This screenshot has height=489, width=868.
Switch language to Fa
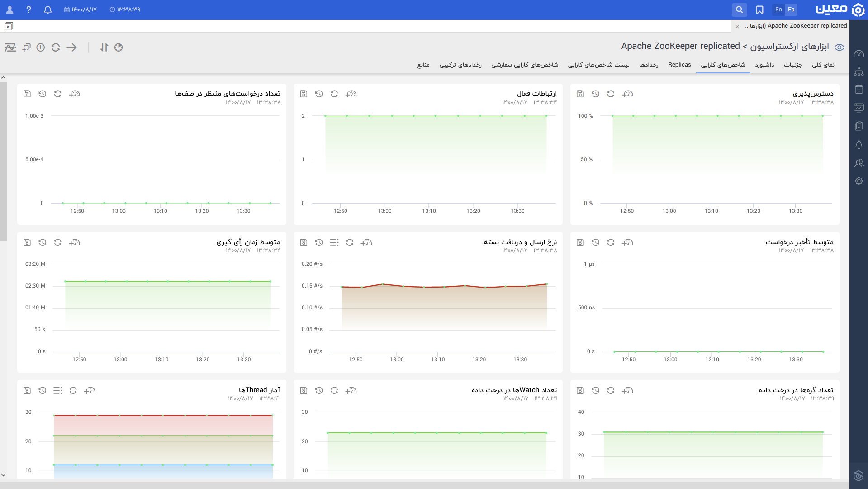[x=791, y=10]
